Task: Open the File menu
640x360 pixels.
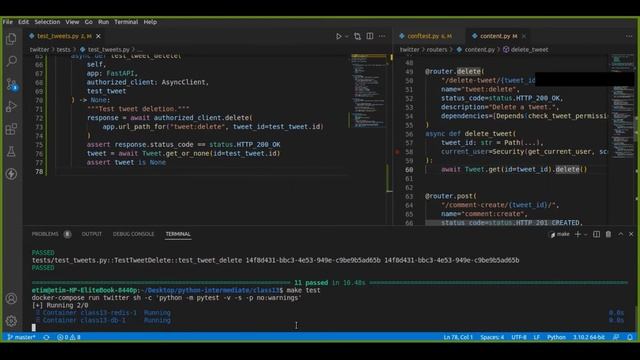Action: pyautogui.click(x=8, y=22)
